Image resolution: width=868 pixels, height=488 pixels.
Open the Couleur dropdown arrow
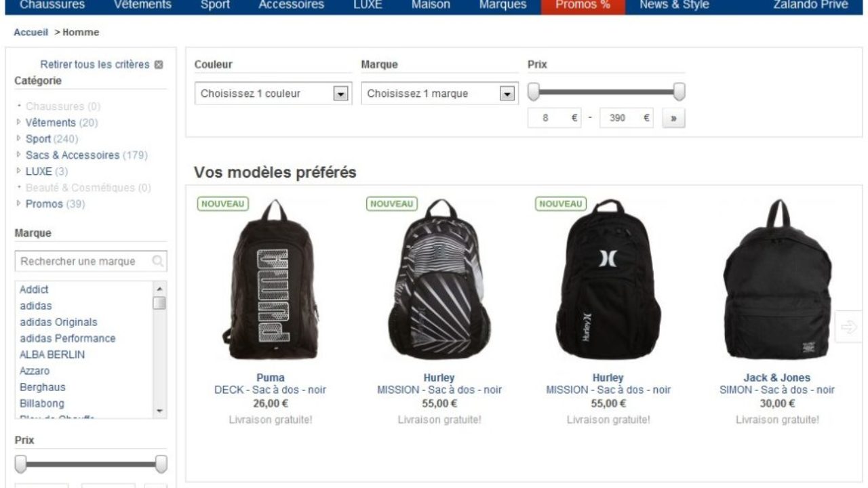click(341, 94)
